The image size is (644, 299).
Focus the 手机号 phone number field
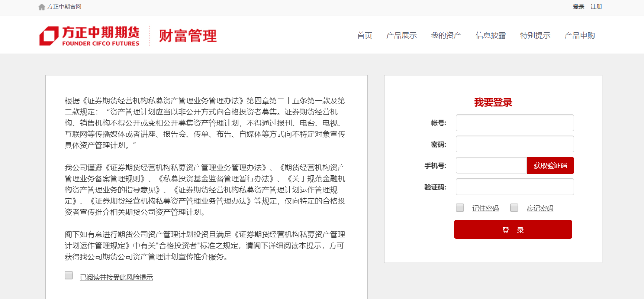click(491, 166)
